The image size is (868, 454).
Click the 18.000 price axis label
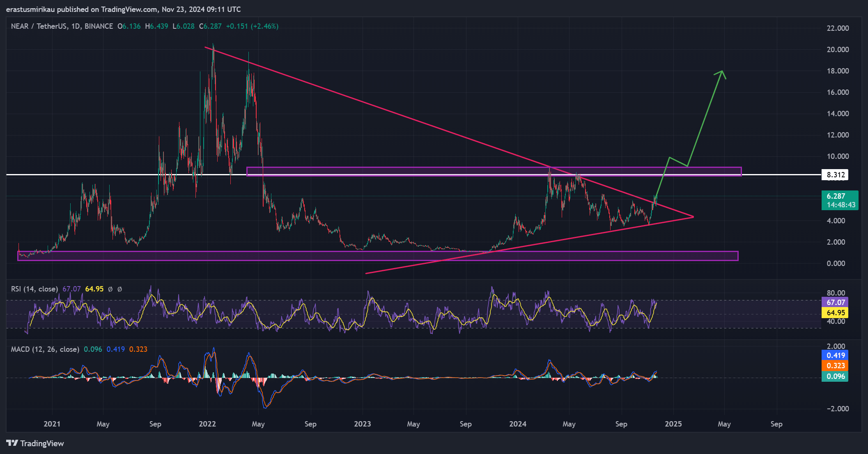838,71
